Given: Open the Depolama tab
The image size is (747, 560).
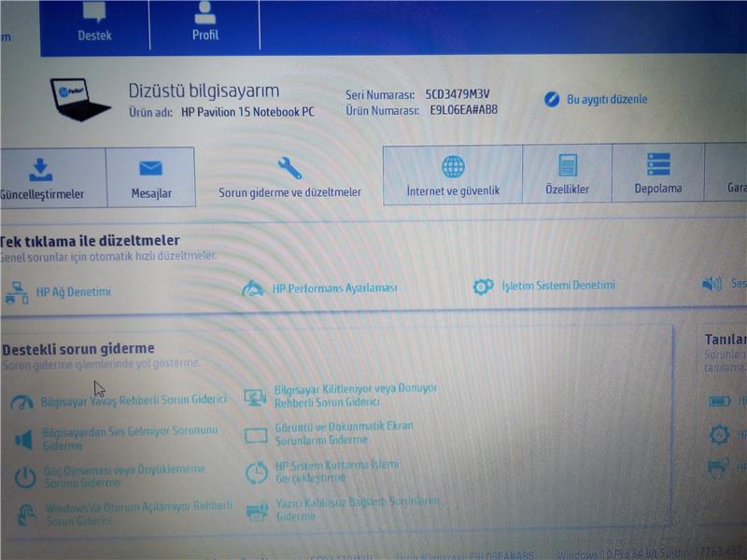Looking at the screenshot, I should (658, 173).
